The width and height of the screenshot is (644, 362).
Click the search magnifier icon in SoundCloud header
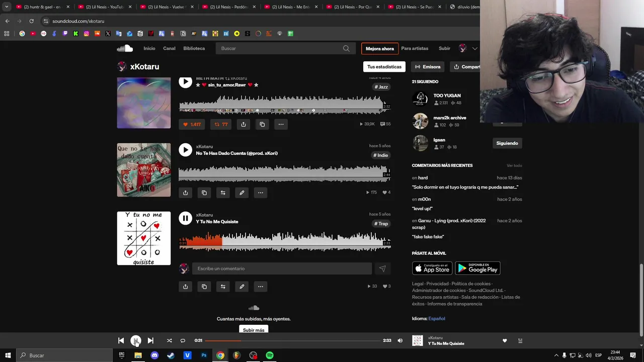pyautogui.click(x=346, y=48)
